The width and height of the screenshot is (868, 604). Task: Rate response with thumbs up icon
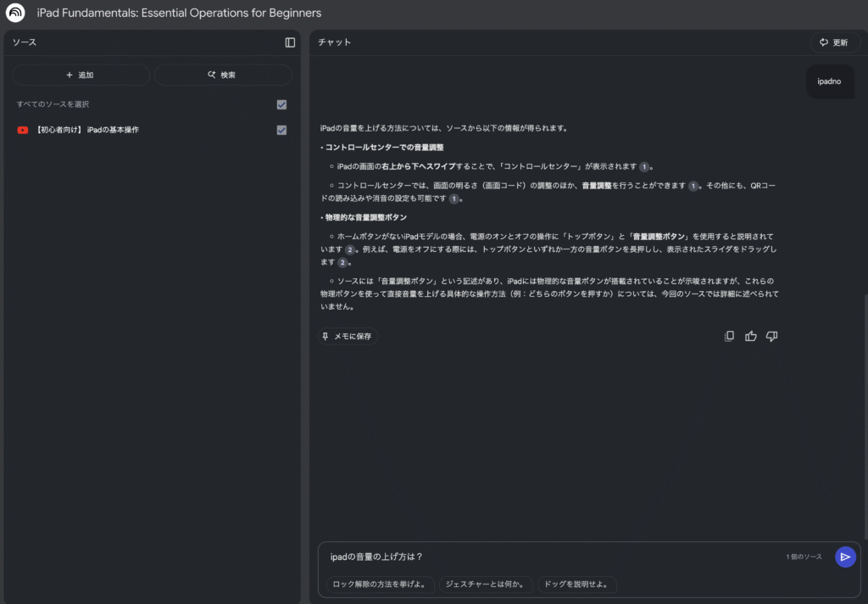(x=751, y=336)
